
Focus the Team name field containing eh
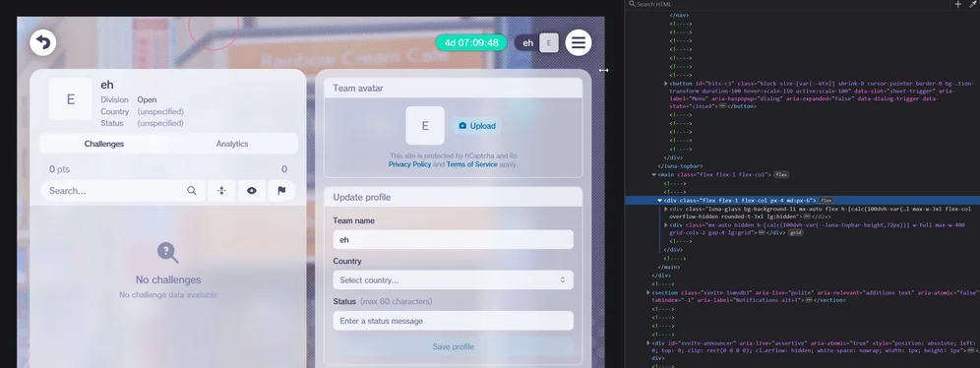click(x=454, y=239)
